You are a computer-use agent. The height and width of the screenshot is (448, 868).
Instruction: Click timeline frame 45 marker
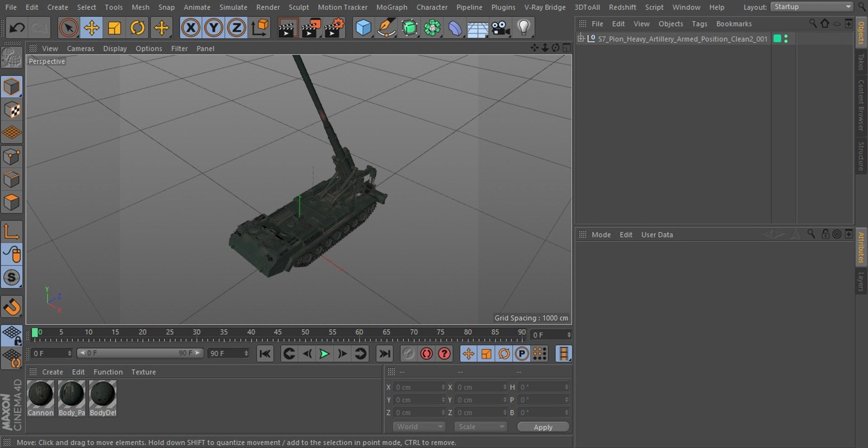(278, 333)
